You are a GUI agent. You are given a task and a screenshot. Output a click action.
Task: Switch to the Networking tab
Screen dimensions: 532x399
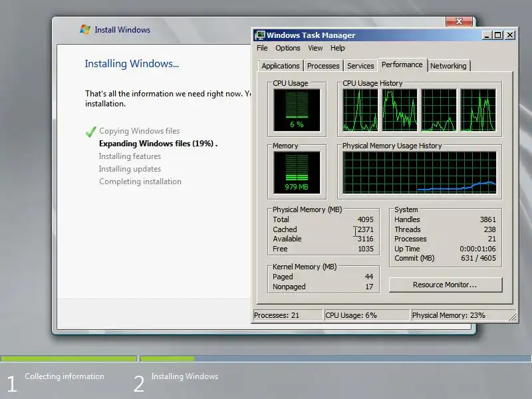click(448, 66)
